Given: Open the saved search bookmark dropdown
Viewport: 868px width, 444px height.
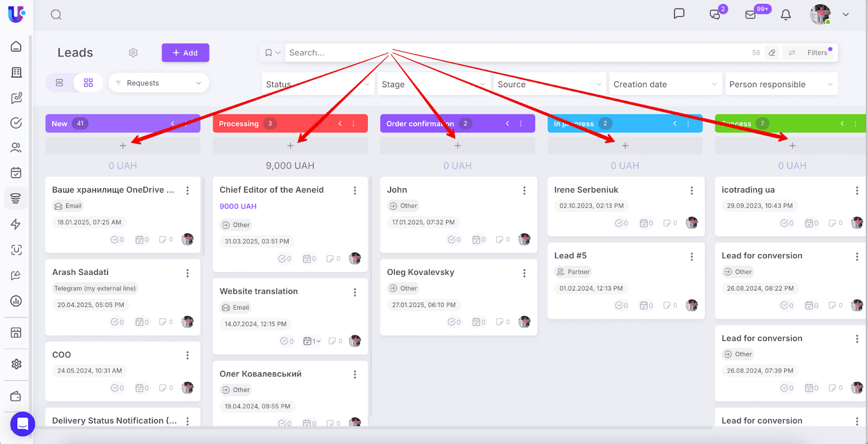Looking at the screenshot, I should 272,53.
